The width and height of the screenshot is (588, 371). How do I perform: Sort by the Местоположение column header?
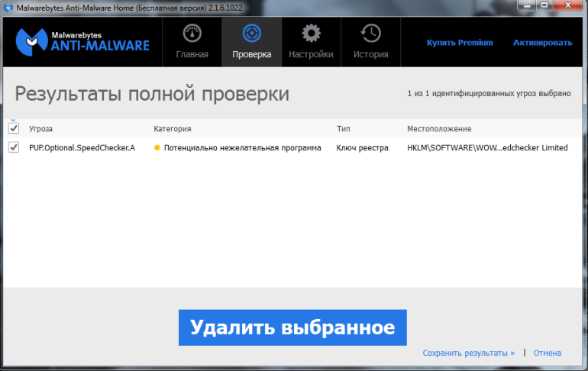[439, 129]
